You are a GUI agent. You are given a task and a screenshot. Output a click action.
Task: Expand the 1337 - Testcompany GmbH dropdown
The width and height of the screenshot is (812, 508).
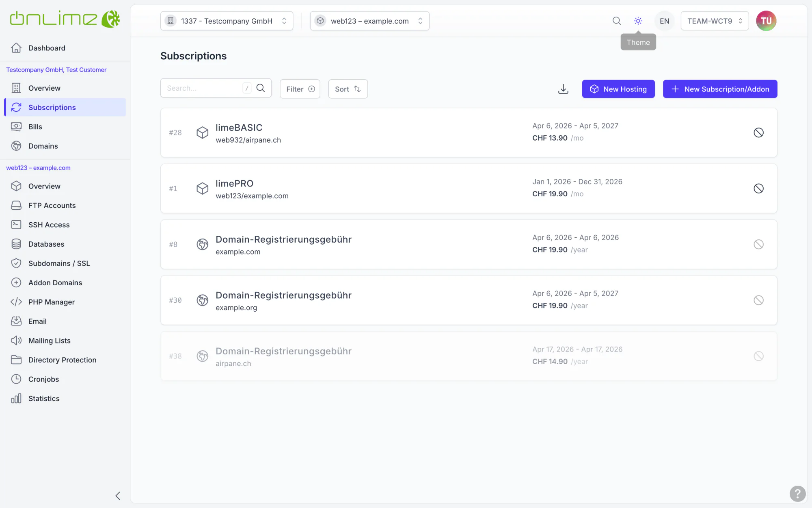coord(227,21)
